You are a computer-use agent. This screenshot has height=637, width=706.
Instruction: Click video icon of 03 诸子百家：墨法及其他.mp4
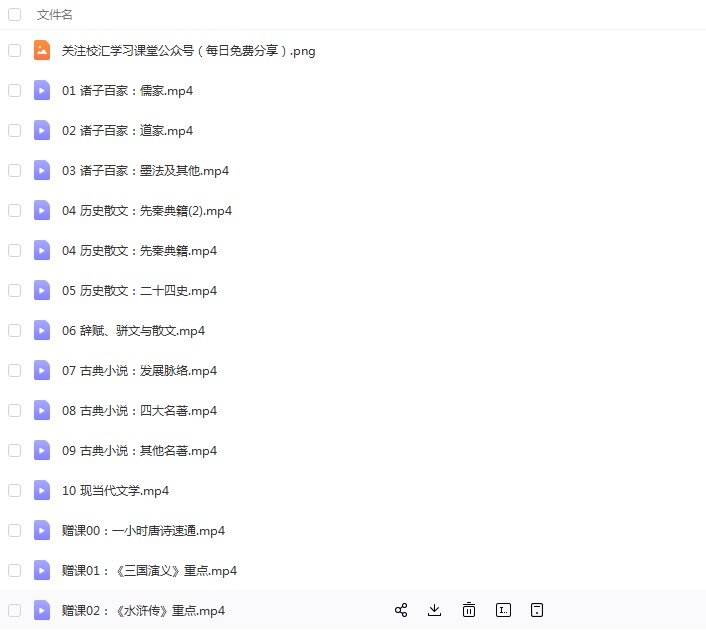tap(42, 171)
